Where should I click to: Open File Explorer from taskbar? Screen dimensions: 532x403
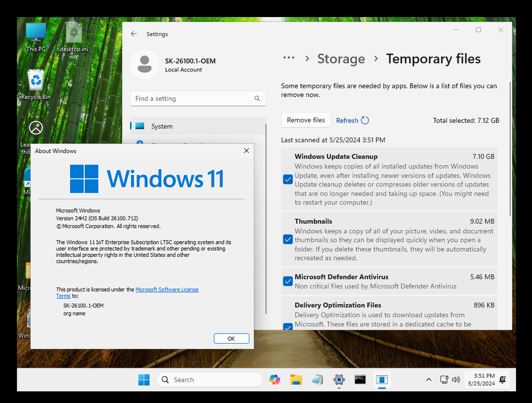click(x=296, y=380)
